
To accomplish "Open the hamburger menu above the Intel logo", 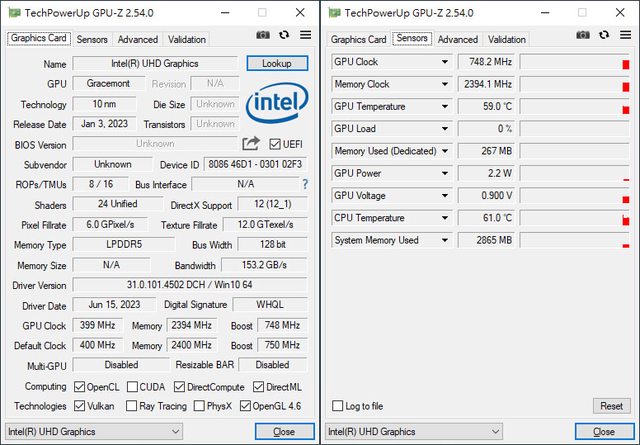I will pyautogui.click(x=305, y=35).
